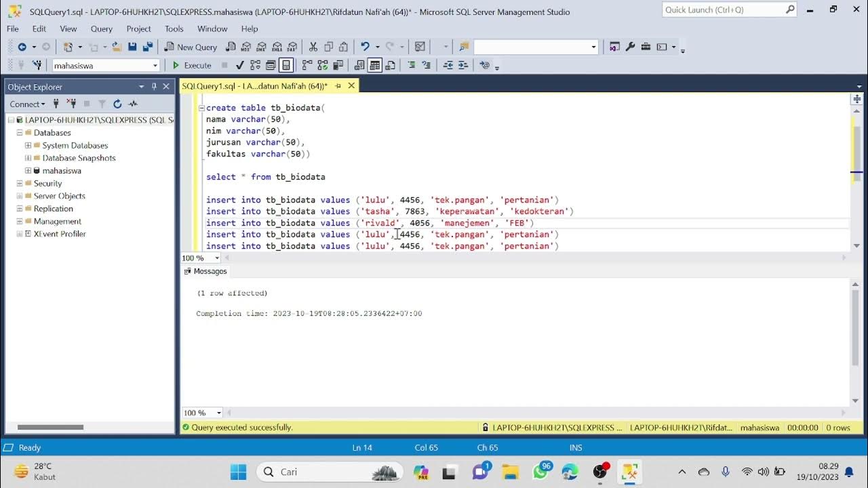This screenshot has height=488, width=868.
Task: Expand the System Databases node
Action: 28,145
